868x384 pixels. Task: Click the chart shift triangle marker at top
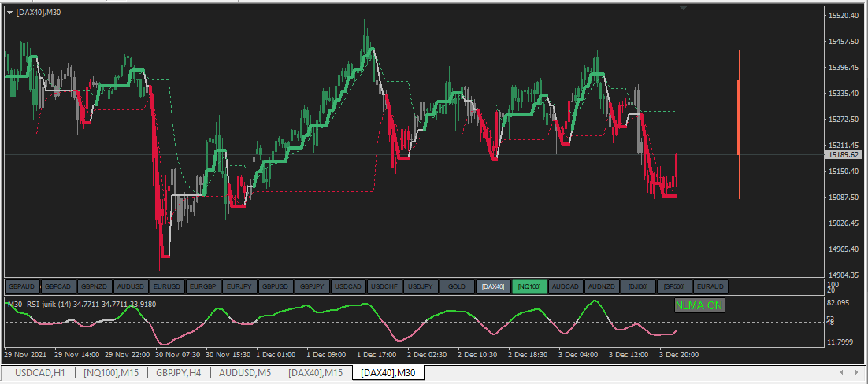[684, 9]
